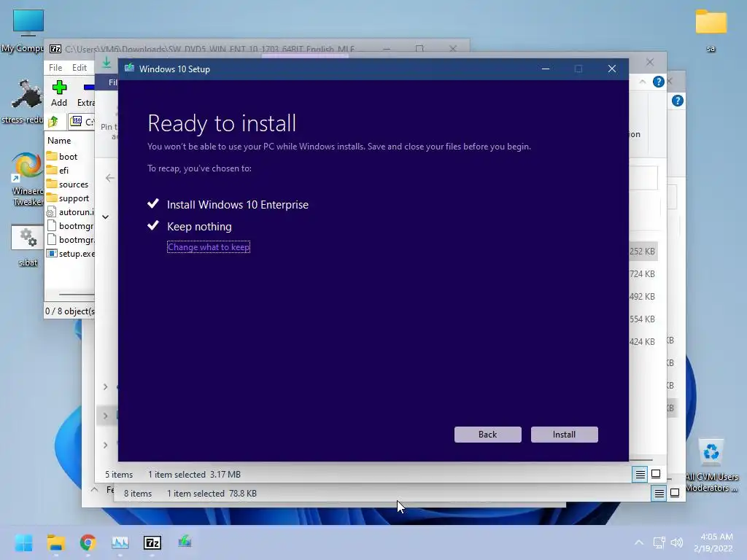Viewport: 747px width, 560px height.
Task: Go Back in Windows 10 Setup
Action: [487, 435]
